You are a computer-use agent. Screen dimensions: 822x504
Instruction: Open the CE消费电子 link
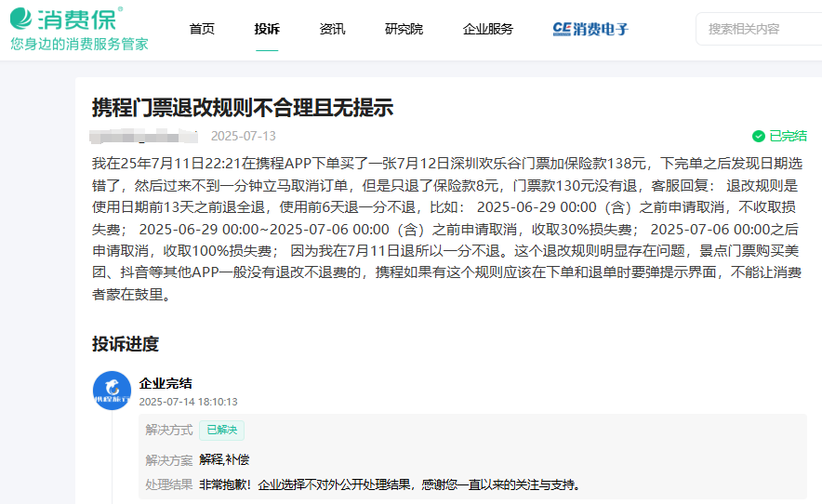[x=590, y=29]
